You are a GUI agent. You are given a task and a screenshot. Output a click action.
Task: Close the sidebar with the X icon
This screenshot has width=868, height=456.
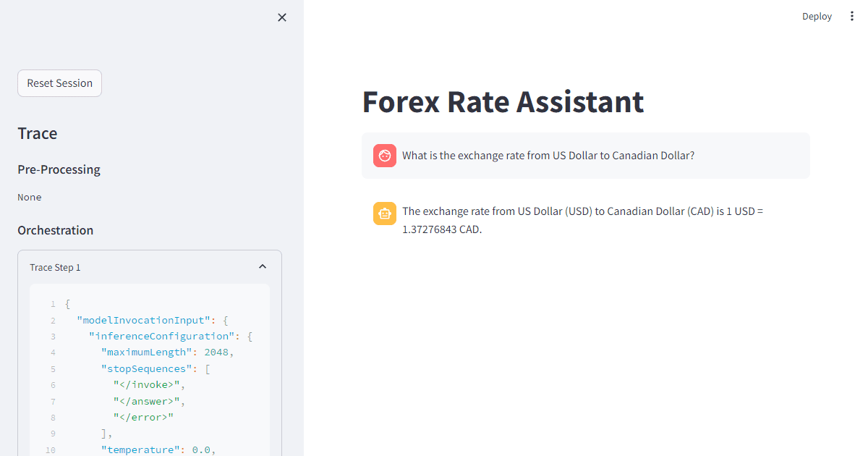click(282, 17)
